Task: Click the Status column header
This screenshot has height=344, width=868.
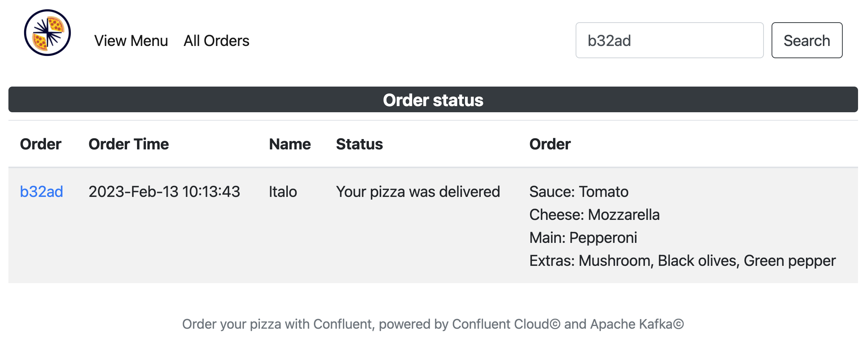Action: (x=359, y=144)
